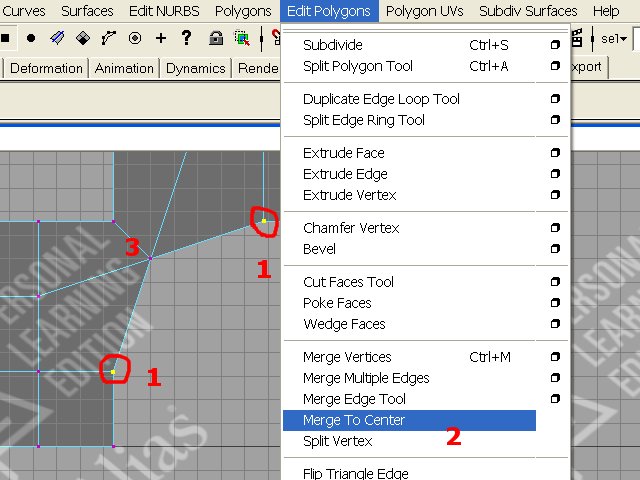This screenshot has width=640, height=480.
Task: Switch to the Dynamics shelf tab
Action: (196, 68)
